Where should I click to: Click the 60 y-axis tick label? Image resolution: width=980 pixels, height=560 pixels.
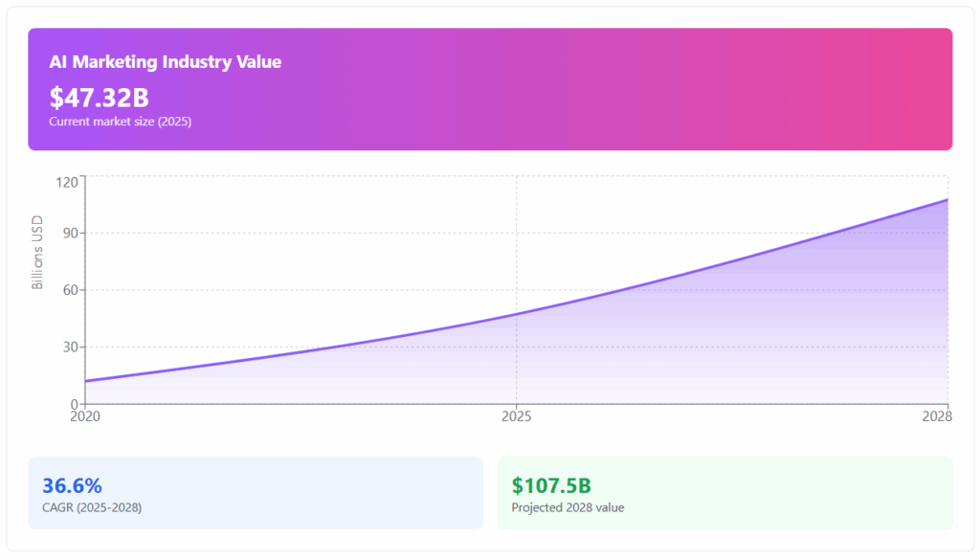(x=70, y=290)
